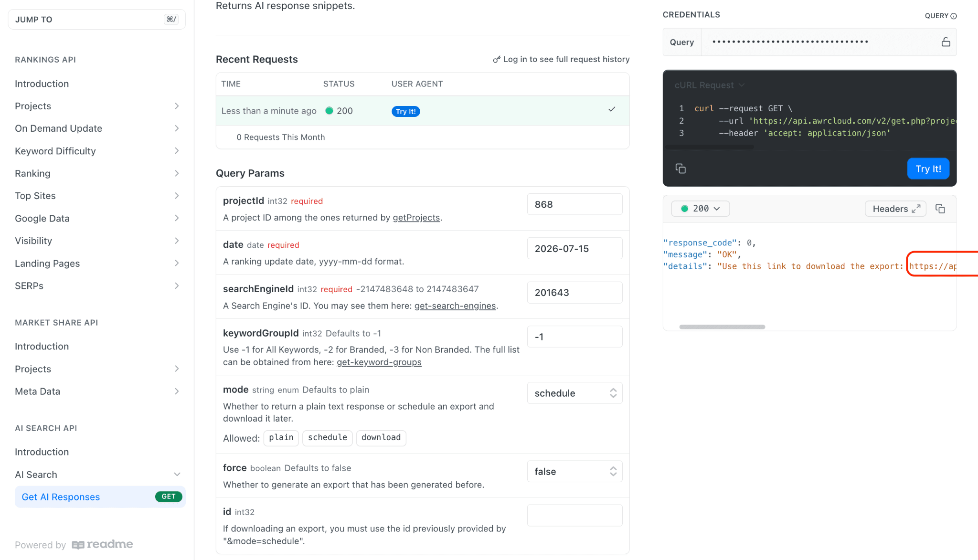Click '0 Requests This Month' text
The width and height of the screenshot is (978, 560).
pyautogui.click(x=280, y=137)
